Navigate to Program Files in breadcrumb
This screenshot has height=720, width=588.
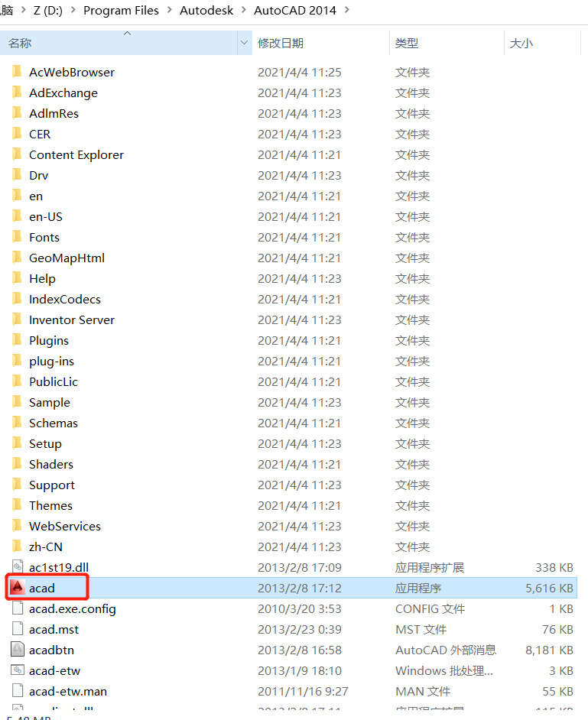coord(121,10)
